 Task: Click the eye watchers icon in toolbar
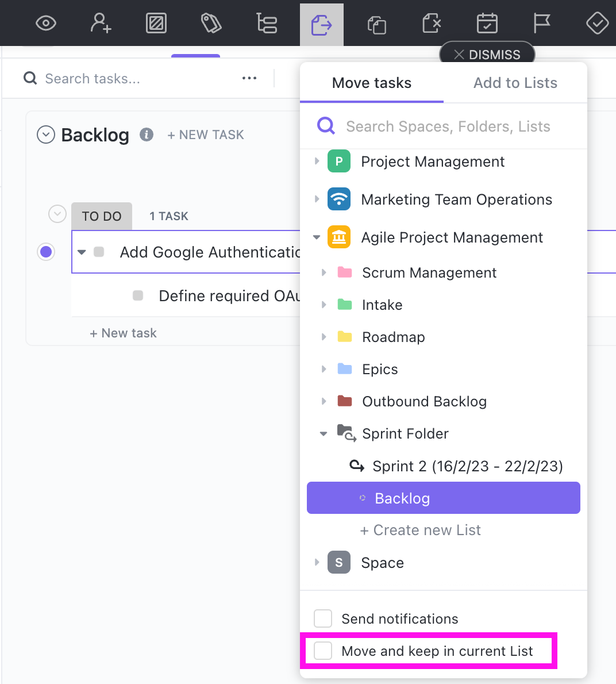click(x=46, y=24)
